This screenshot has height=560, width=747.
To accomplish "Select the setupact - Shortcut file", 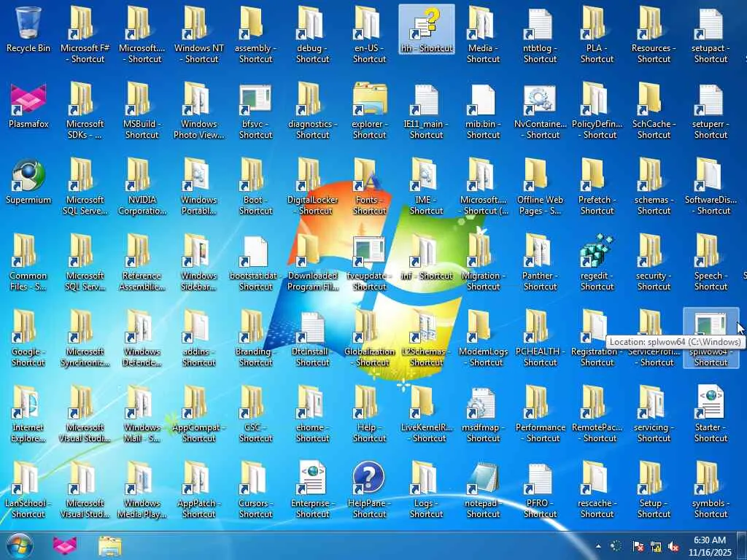I will click(x=711, y=34).
